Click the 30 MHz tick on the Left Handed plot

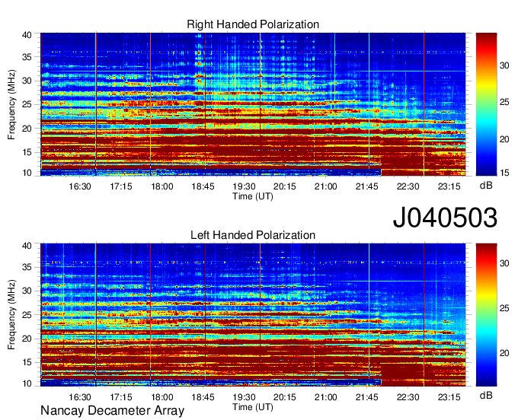point(27,291)
